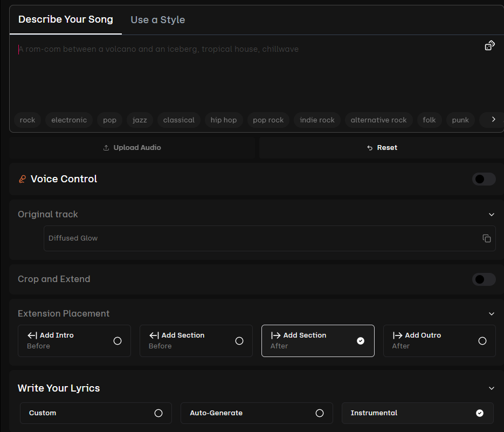Switch to the Use a Style tab
Screen dimensions: 504x432
[157, 20]
